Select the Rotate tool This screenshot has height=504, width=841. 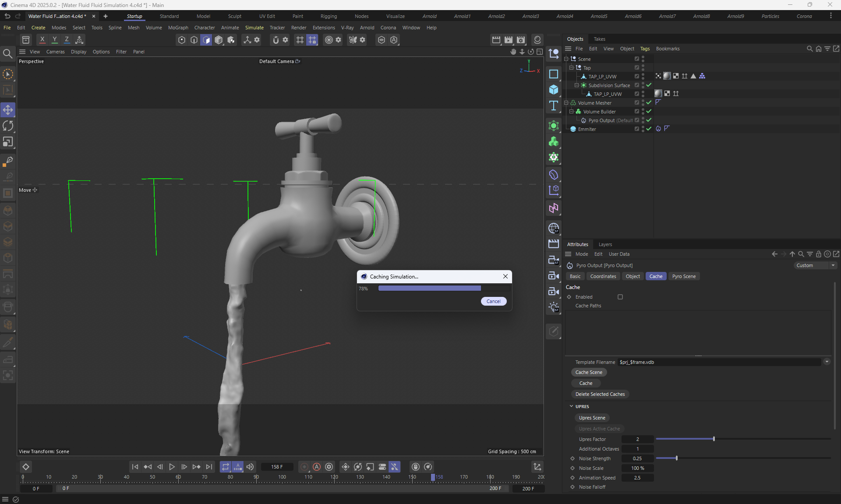(x=8, y=126)
